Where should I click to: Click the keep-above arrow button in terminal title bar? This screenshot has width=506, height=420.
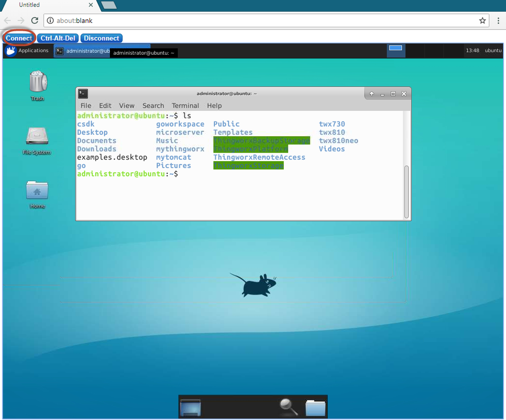371,94
